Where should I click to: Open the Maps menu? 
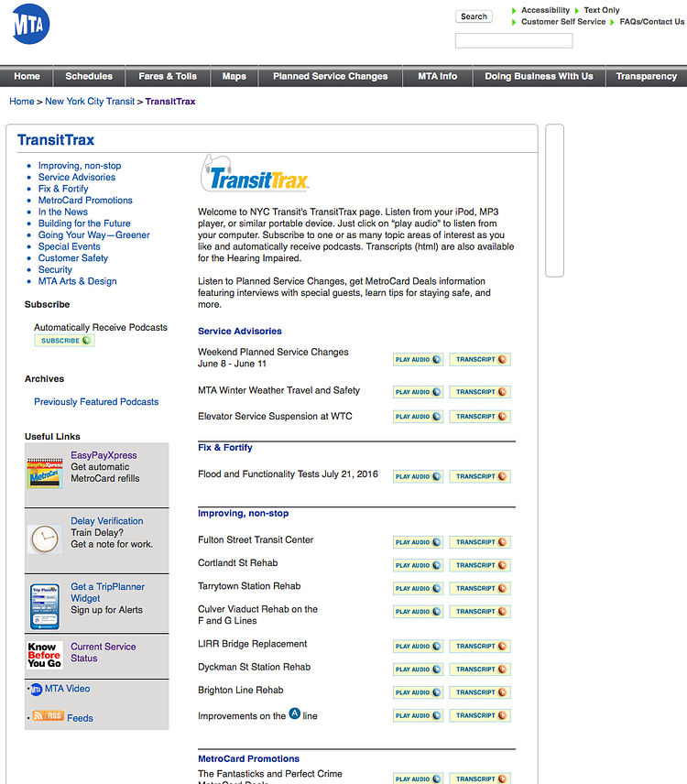tap(234, 76)
